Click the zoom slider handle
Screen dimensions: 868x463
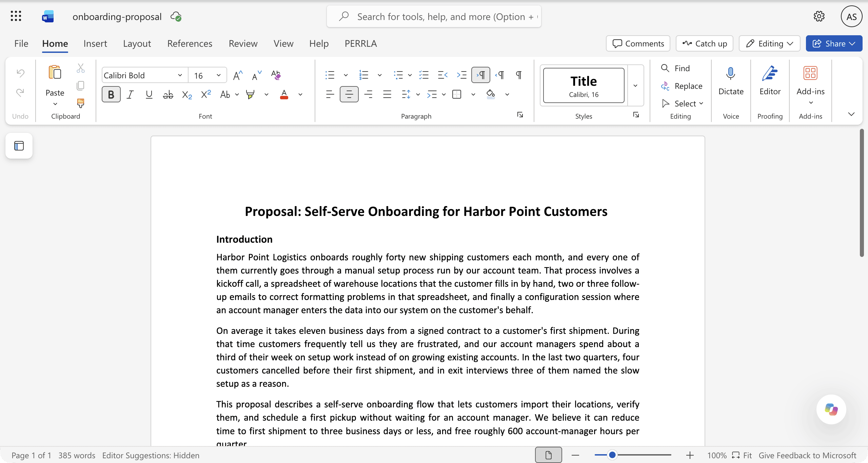(x=612, y=455)
